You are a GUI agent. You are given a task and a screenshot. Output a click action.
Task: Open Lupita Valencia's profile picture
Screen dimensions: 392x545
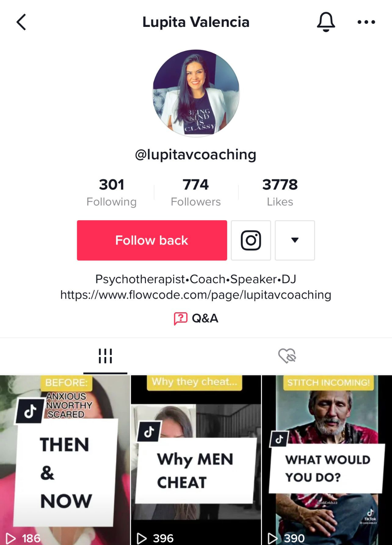(196, 93)
